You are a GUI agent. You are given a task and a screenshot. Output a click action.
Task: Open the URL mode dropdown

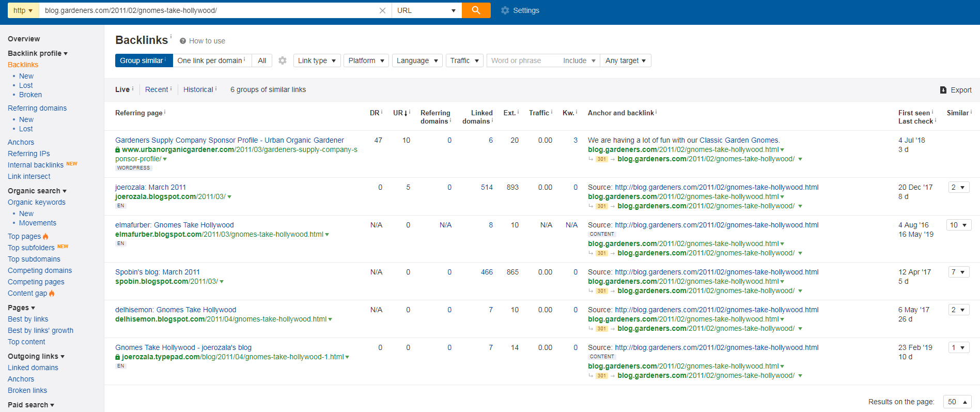click(x=426, y=10)
